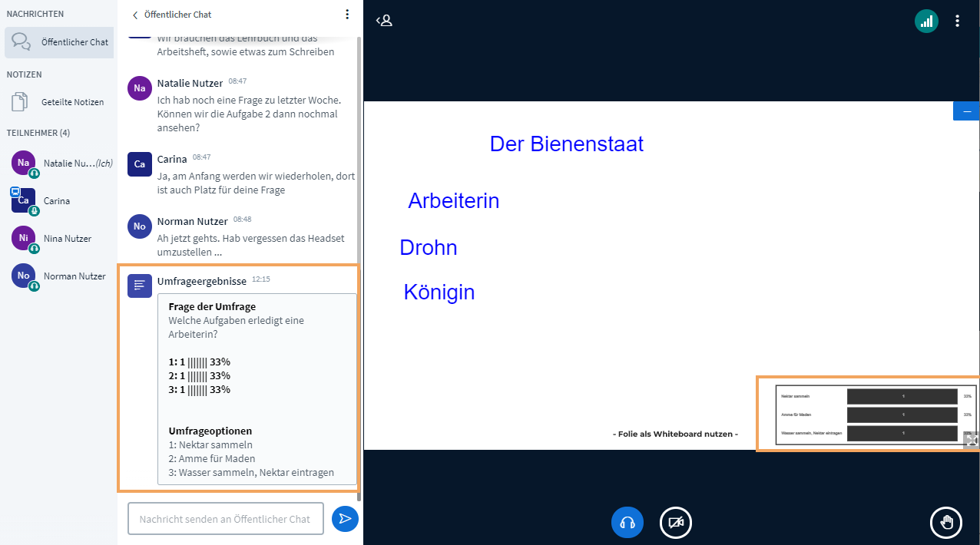980x545 pixels.
Task: Open the Öffentlicher Chat options menu
Action: tap(347, 14)
